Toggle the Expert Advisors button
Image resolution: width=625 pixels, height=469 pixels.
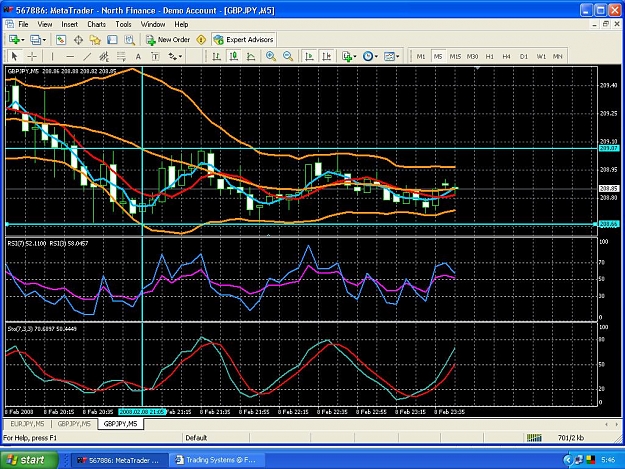pyautogui.click(x=244, y=40)
